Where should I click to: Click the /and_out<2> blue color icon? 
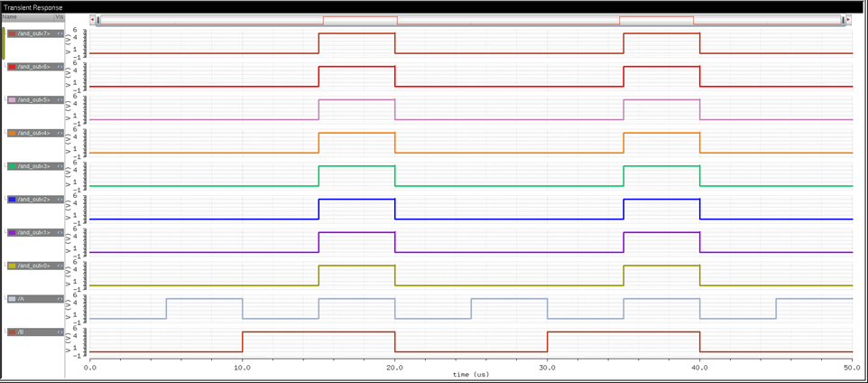[12, 200]
